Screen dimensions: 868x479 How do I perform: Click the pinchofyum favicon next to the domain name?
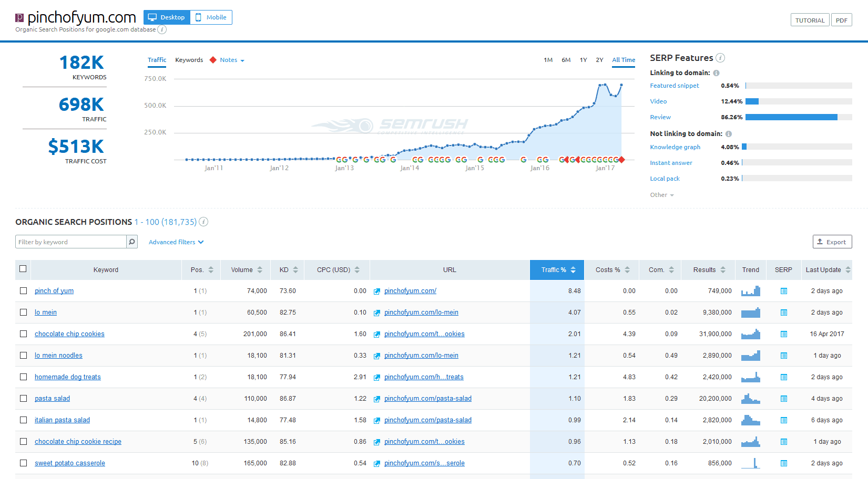pyautogui.click(x=19, y=18)
